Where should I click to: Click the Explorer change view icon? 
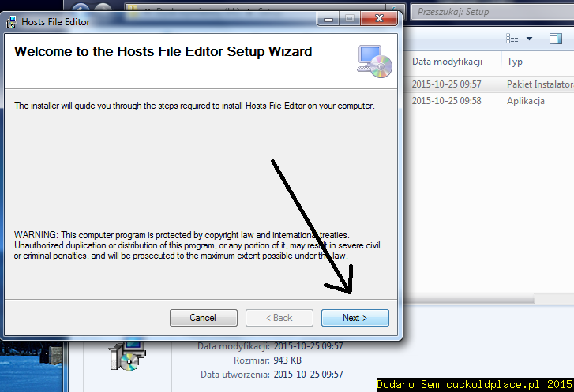pyautogui.click(x=512, y=38)
